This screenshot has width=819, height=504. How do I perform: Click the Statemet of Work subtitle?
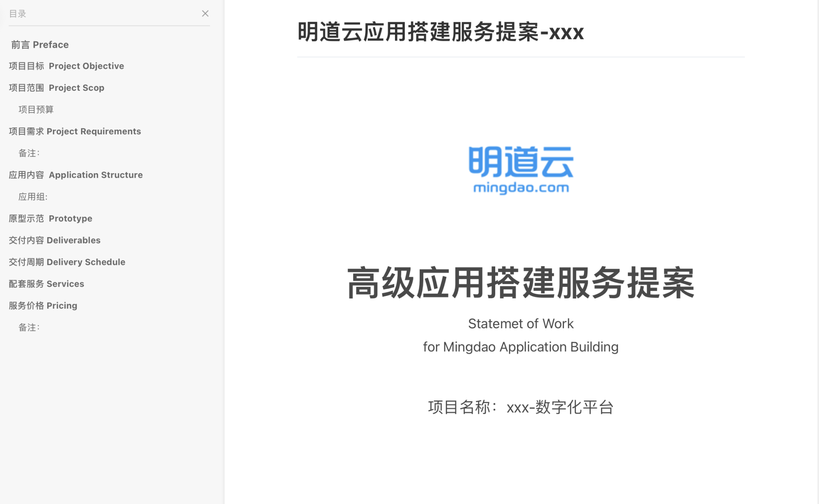point(521,324)
